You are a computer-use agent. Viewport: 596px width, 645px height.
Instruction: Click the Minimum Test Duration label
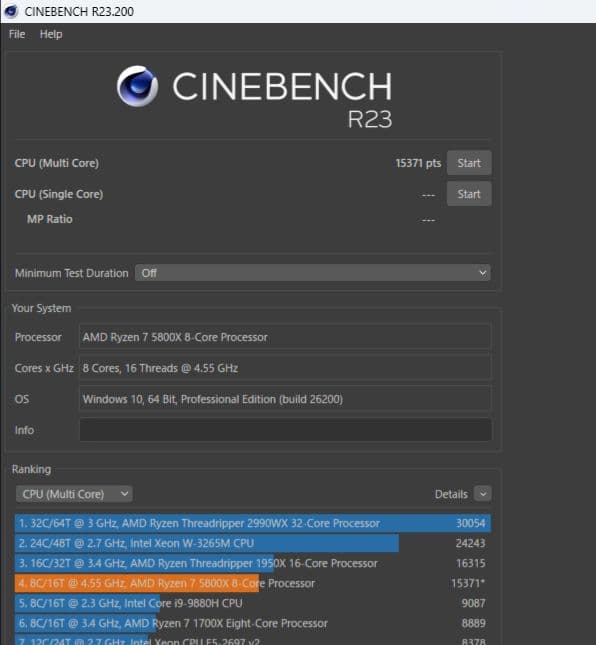point(72,273)
